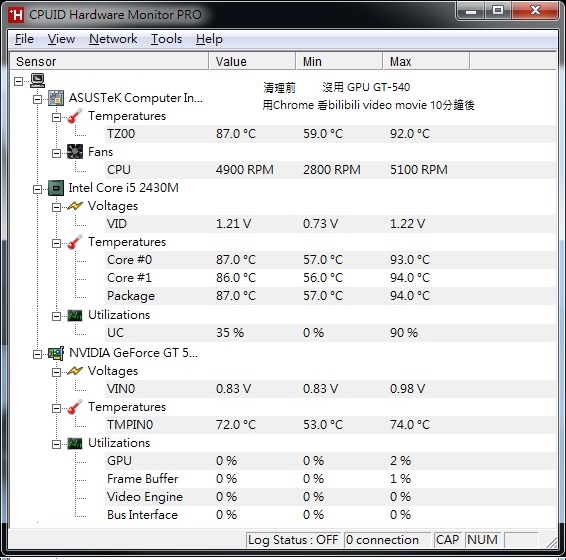The height and width of the screenshot is (560, 566).
Task: Select the CPU fan row
Action: [330, 170]
